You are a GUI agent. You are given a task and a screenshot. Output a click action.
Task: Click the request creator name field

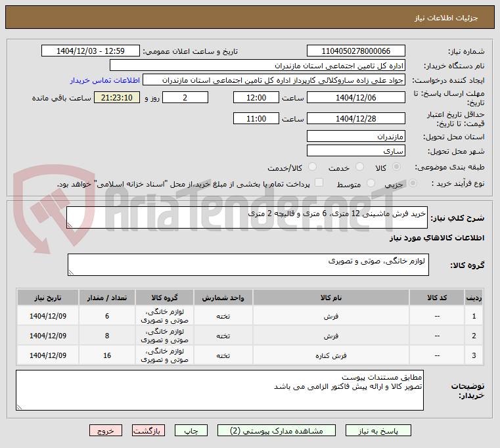(x=274, y=80)
